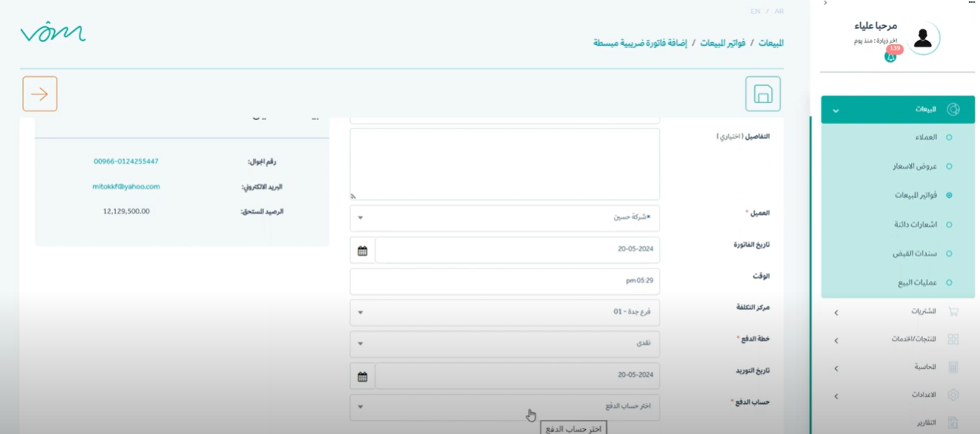Click the sidebar collapse arrow at top
Image resolution: width=980 pixels, height=434 pixels.
pos(825,3)
